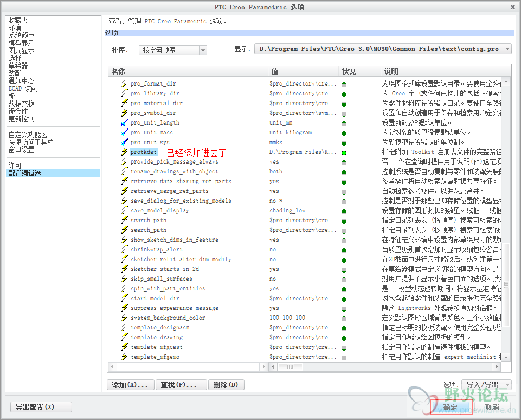Open the 显示 config.pro path dropdown
Image resolution: width=521 pixels, height=420 pixels.
383,49
